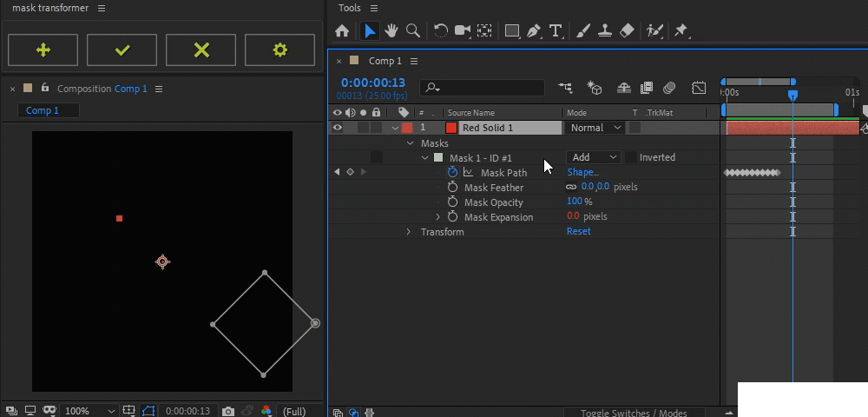
Task: Open the Composition panel menu
Action: point(159,89)
